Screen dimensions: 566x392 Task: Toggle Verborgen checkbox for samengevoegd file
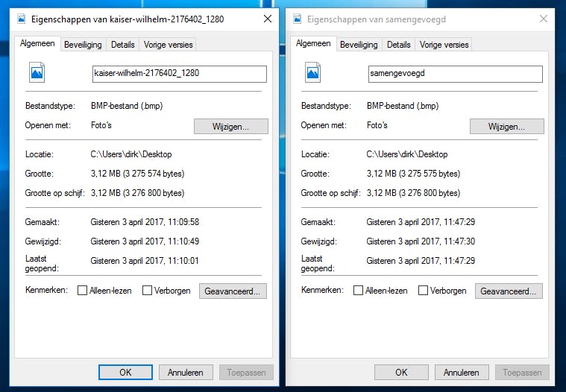(424, 291)
